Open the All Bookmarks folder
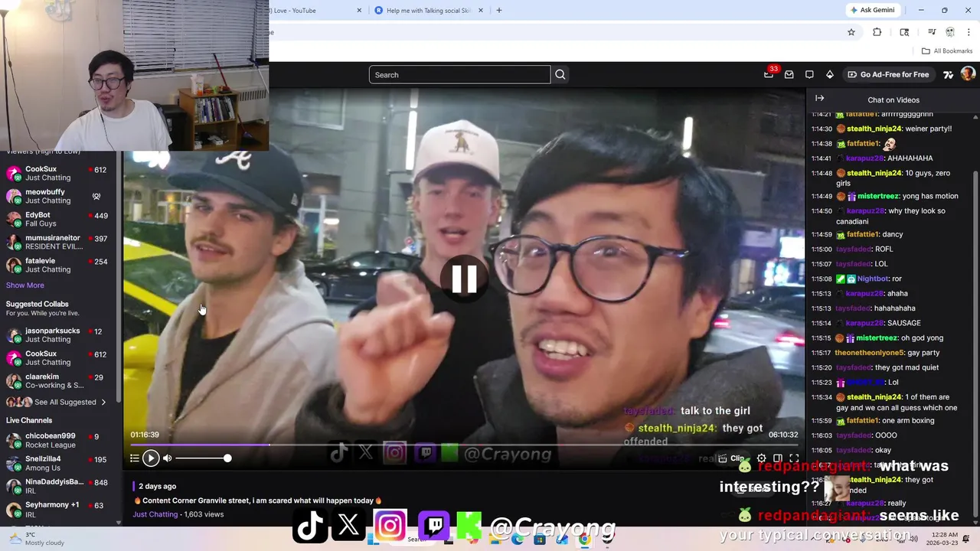 pyautogui.click(x=947, y=51)
